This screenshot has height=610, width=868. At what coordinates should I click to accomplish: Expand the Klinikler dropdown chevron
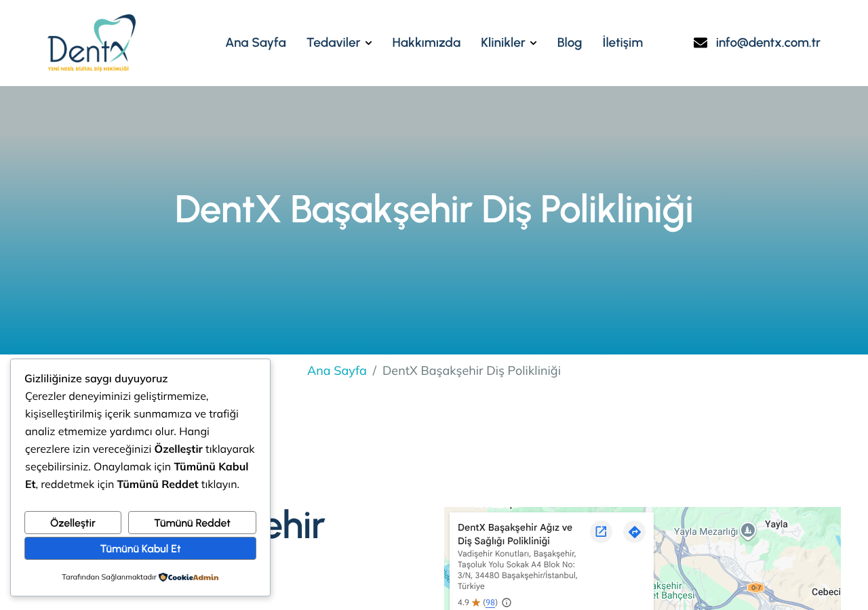533,43
